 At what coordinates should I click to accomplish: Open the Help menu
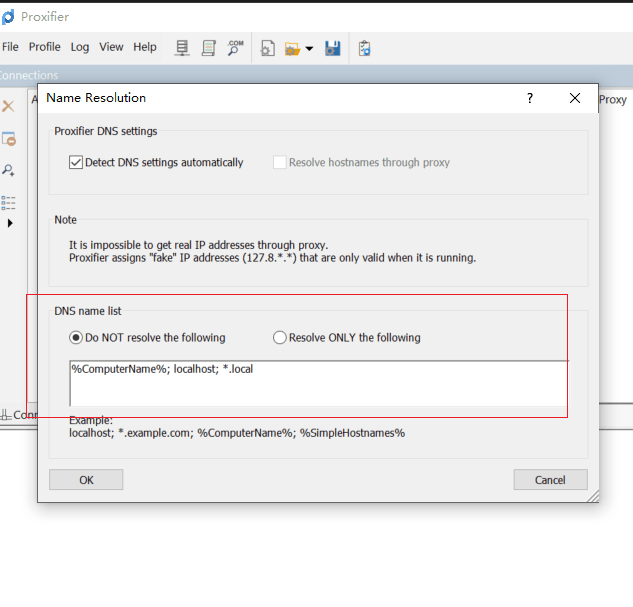coord(145,47)
